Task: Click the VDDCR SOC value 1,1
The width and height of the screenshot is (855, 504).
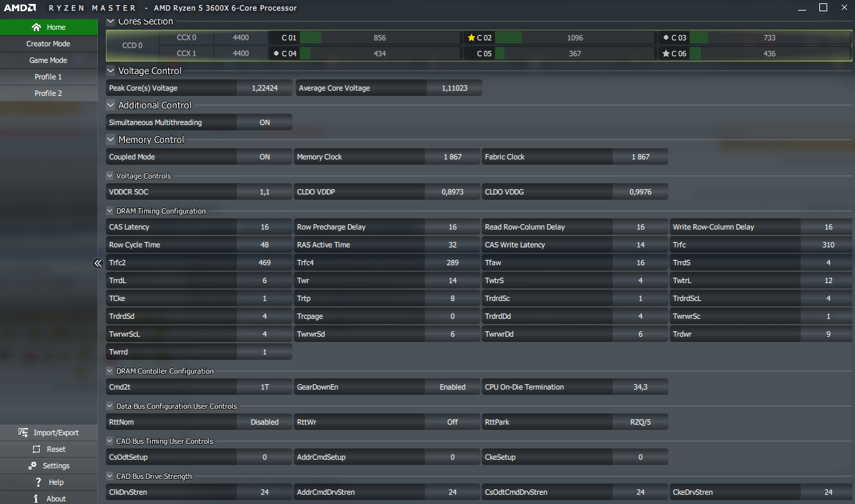Action: click(x=265, y=192)
